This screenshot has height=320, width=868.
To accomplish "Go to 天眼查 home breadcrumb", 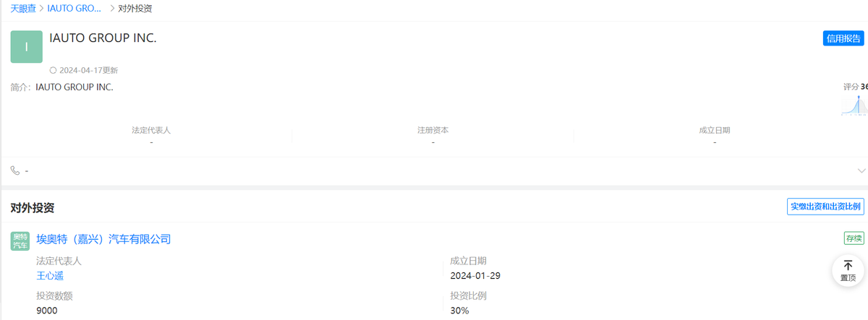I will 23,9.
